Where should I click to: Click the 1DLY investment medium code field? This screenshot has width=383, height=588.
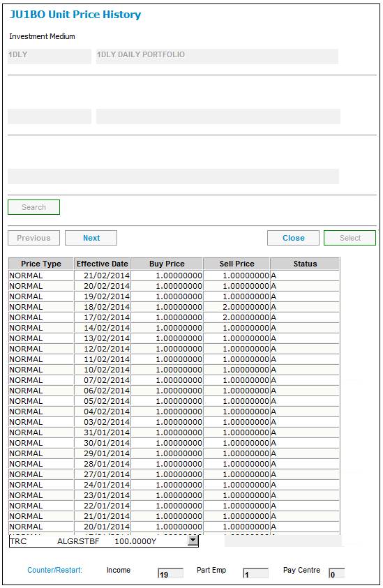pos(50,56)
